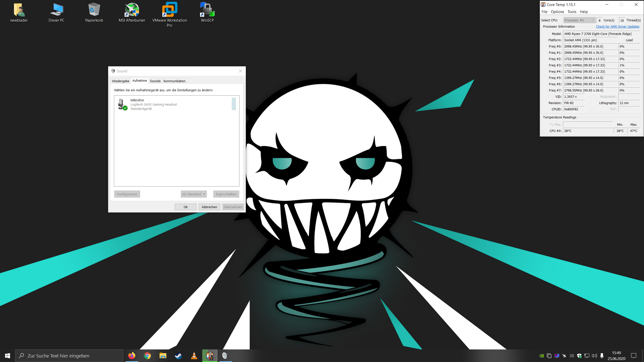Launch Steam from the taskbar
This screenshot has height=362, width=644.
coord(178,356)
